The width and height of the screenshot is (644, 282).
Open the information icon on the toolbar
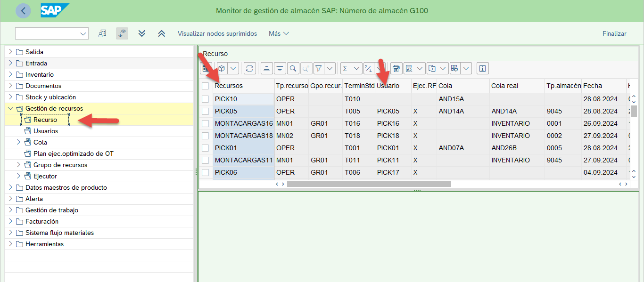point(482,68)
